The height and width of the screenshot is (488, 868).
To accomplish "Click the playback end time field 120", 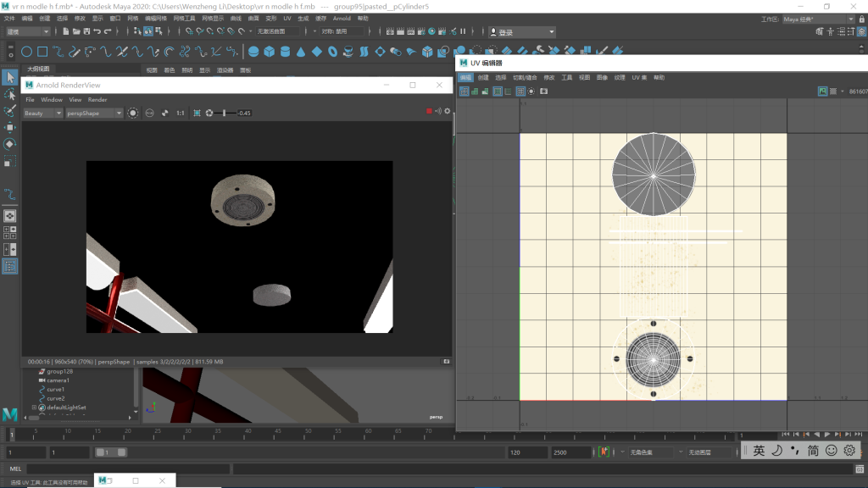I will click(527, 452).
